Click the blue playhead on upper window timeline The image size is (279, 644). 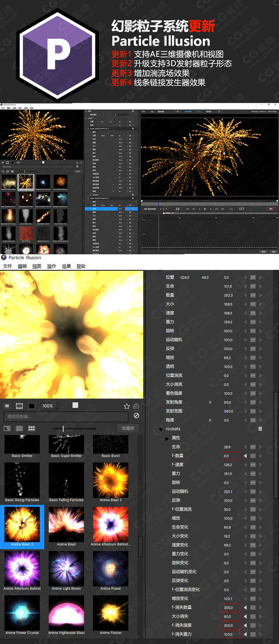point(159,204)
